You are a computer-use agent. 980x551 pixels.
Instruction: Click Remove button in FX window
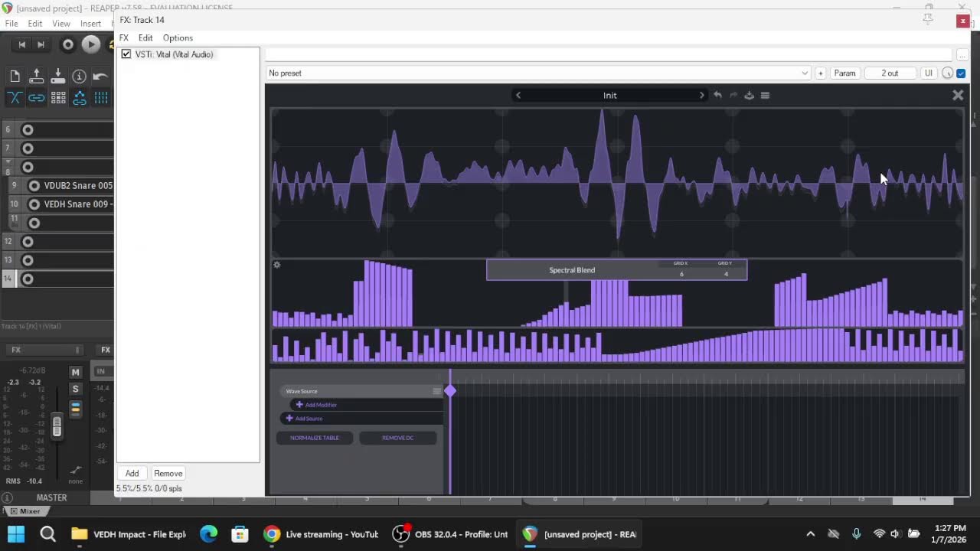tap(168, 473)
